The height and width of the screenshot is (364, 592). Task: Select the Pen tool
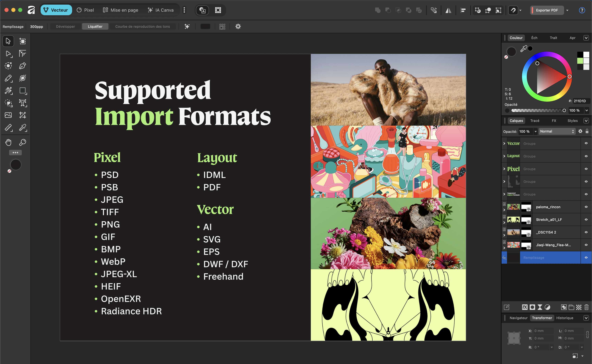(22, 66)
